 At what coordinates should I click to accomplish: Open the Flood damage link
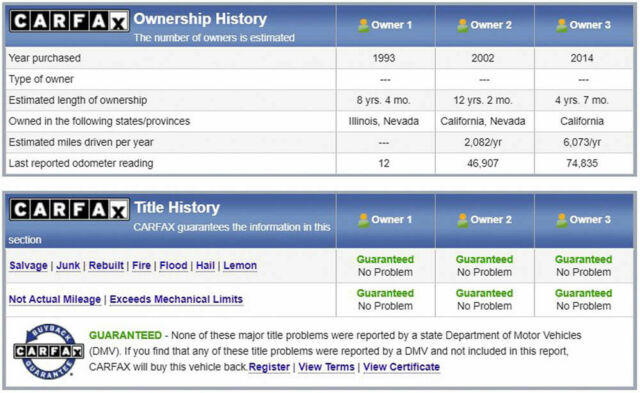(173, 266)
